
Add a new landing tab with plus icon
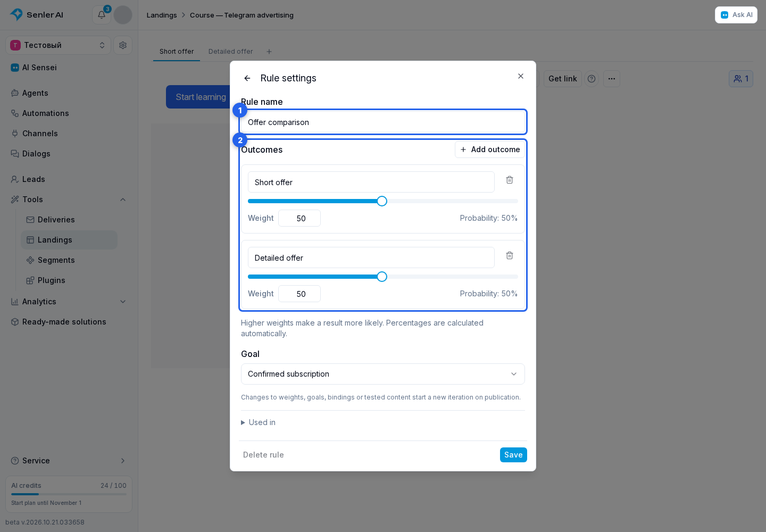269,52
